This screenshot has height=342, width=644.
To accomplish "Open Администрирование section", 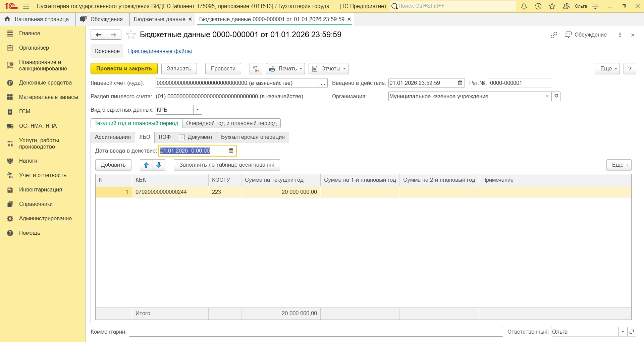I will (43, 219).
